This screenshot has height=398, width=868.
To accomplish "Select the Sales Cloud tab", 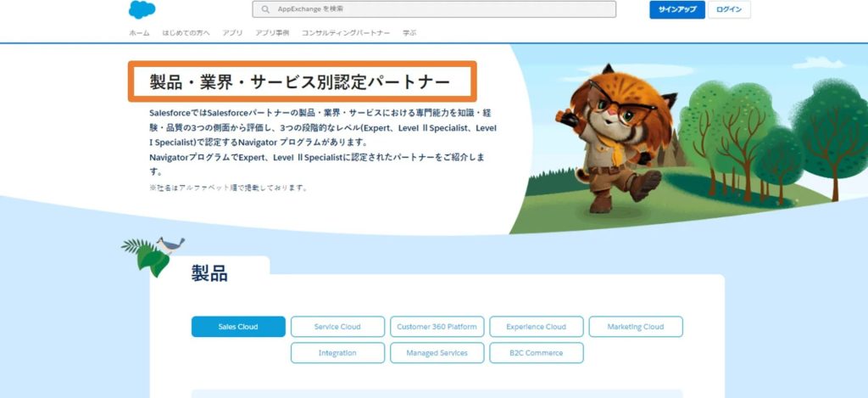I will [x=238, y=327].
